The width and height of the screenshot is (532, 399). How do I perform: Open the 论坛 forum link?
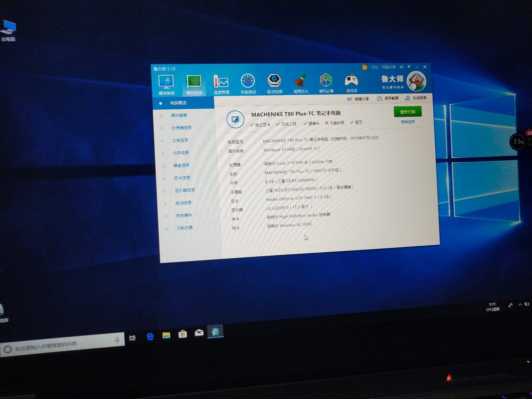(375, 67)
